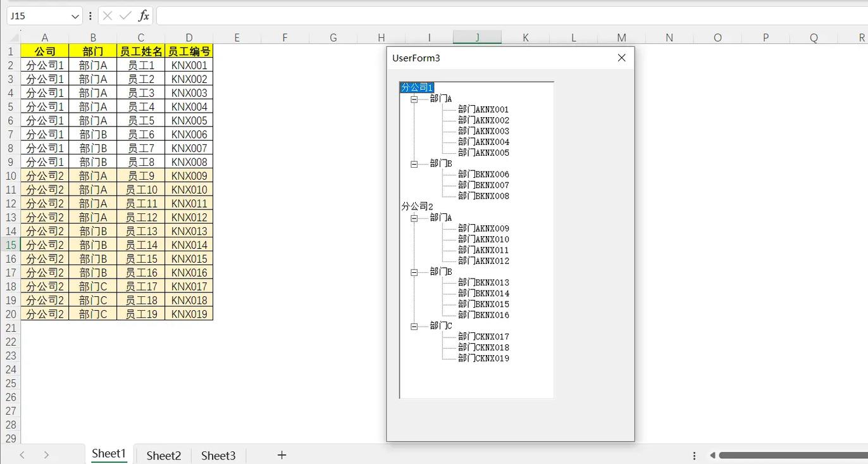868x464 pixels.
Task: Collapse the 部门C node in the tree
Action: [414, 326]
